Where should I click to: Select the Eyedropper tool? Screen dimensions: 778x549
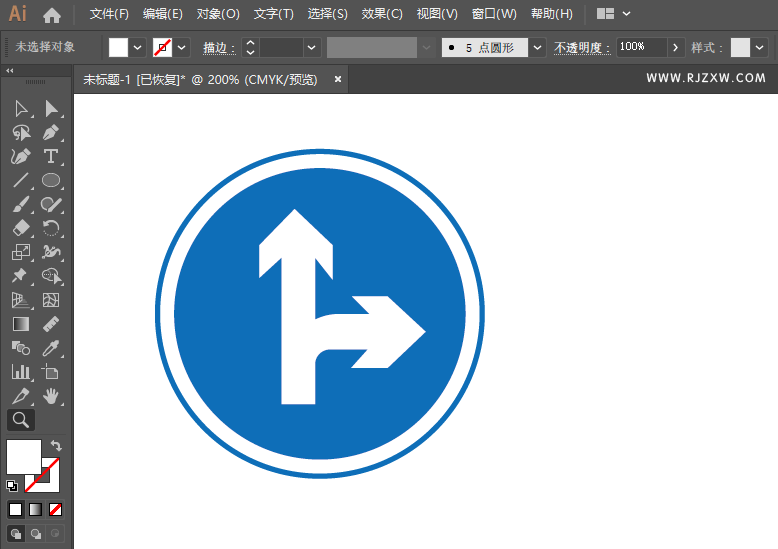coord(51,348)
